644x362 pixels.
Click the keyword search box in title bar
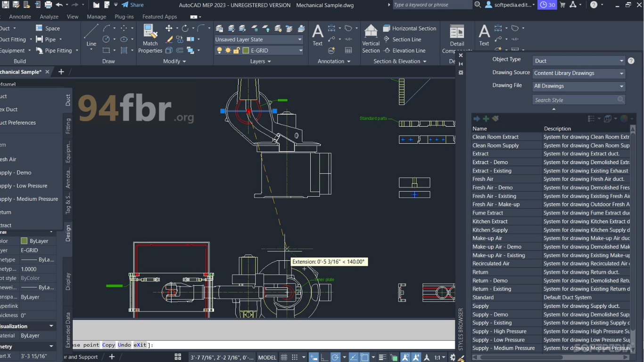[432, 5]
